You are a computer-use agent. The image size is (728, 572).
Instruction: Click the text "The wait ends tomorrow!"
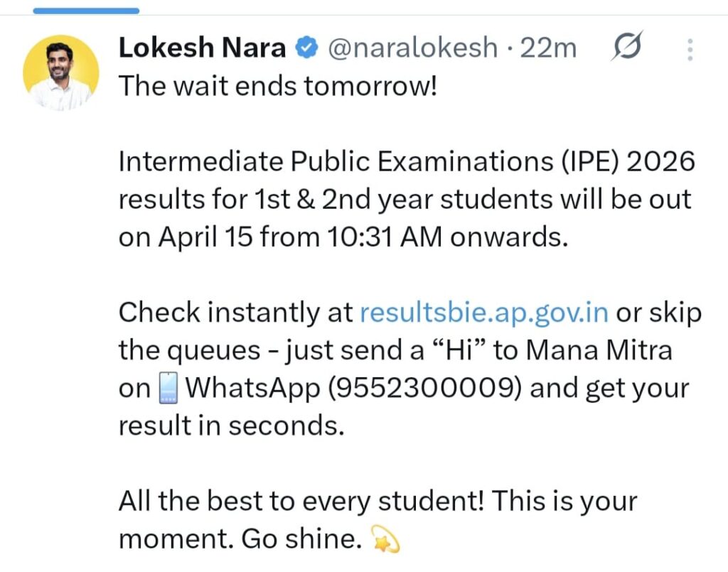coord(277,86)
